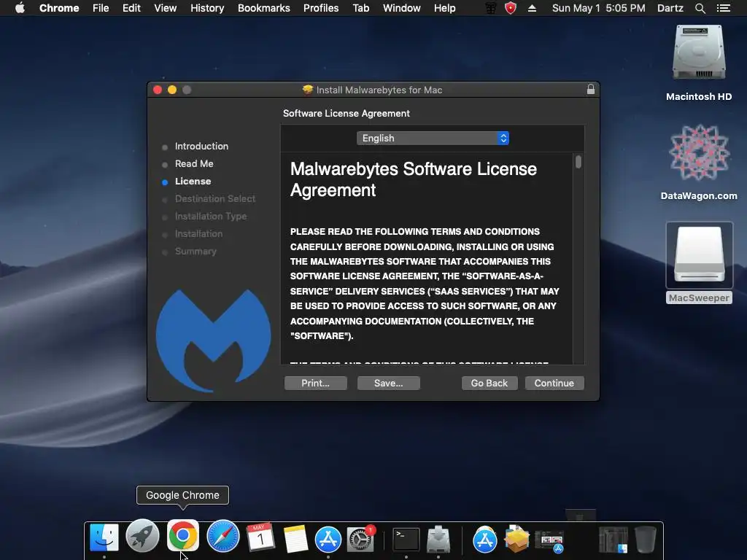Image resolution: width=747 pixels, height=560 pixels.
Task: Select Read Me step in sidebar
Action: point(194,164)
